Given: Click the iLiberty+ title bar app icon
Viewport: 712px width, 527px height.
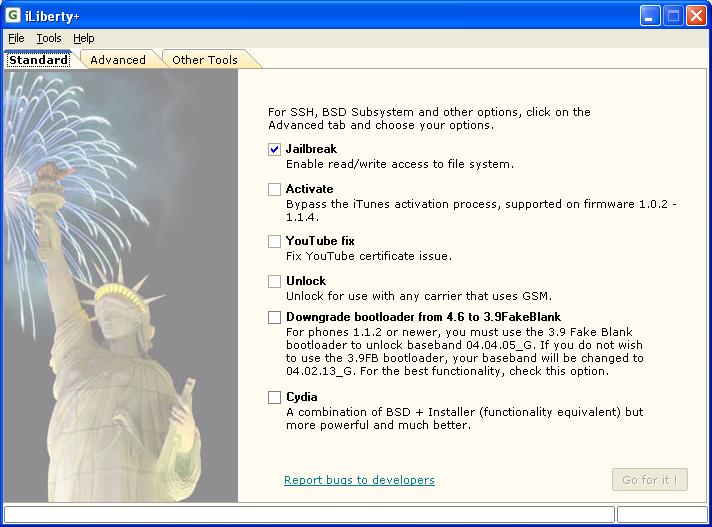Looking at the screenshot, I should [x=13, y=15].
